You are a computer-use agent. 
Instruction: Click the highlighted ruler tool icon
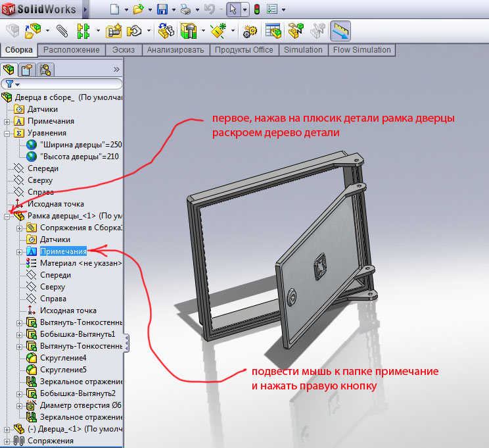340,30
